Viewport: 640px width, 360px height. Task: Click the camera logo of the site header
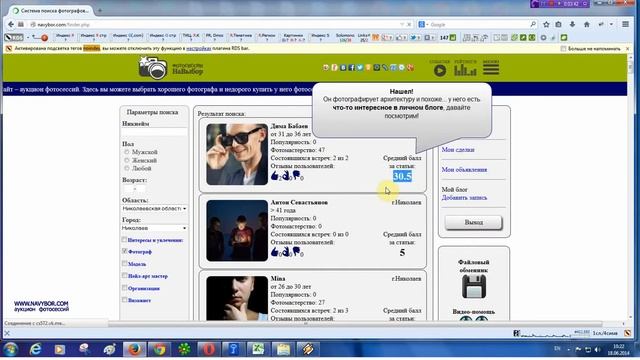153,67
